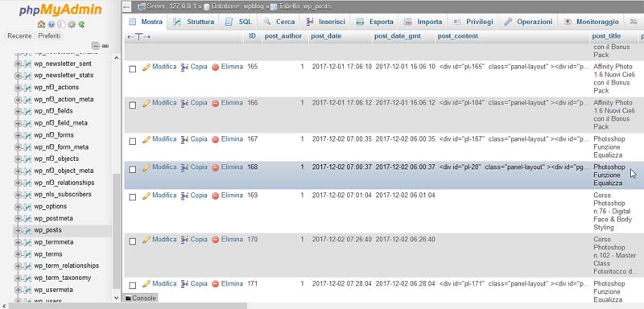The image size is (644, 309).
Task: Tick the checkbox for row ID 170
Action: point(133,241)
